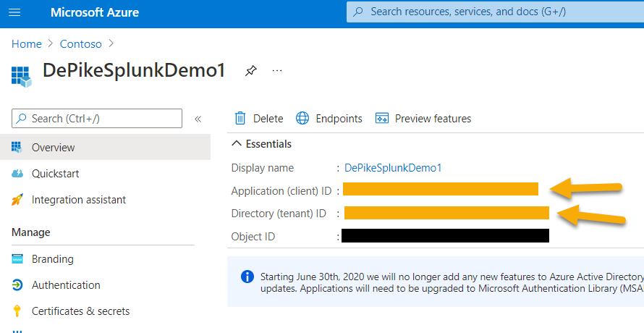644x333 pixels.
Task: Click the Microsoft Azure portal title
Action: (95, 12)
